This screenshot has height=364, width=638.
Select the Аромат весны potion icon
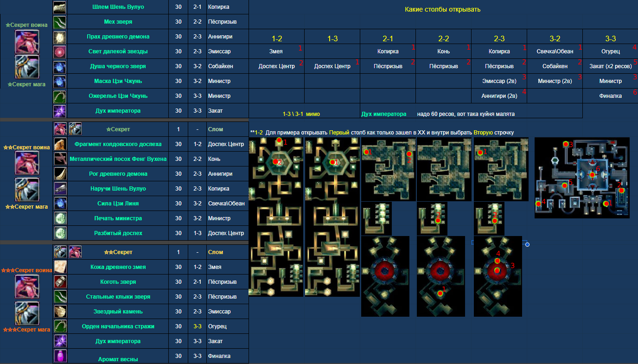[60, 356]
